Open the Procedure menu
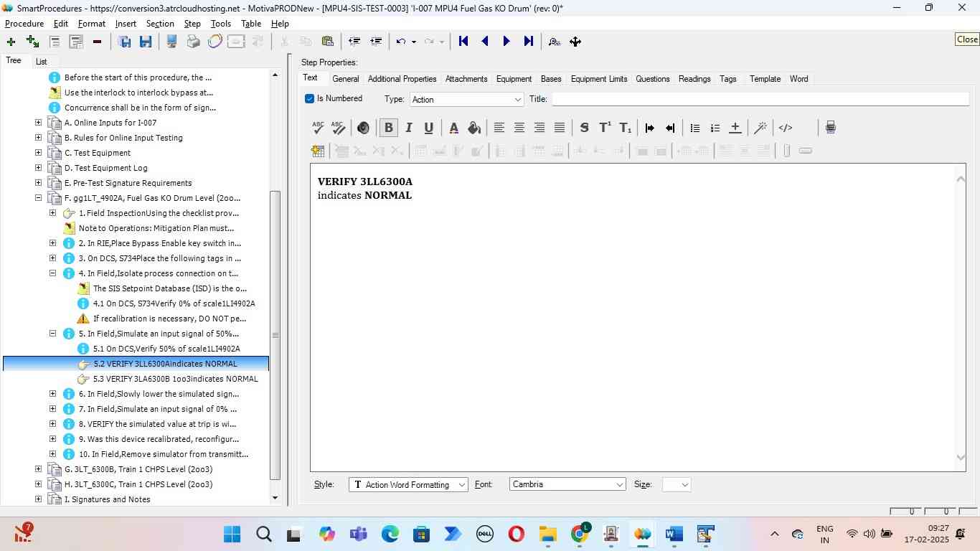The width and height of the screenshot is (980, 551). [x=24, y=24]
